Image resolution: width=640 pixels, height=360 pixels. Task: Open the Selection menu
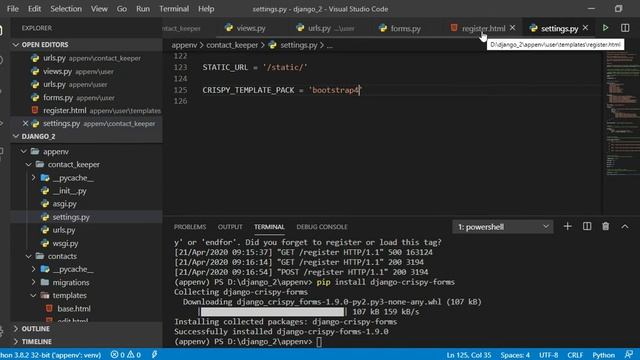pyautogui.click(x=66, y=9)
